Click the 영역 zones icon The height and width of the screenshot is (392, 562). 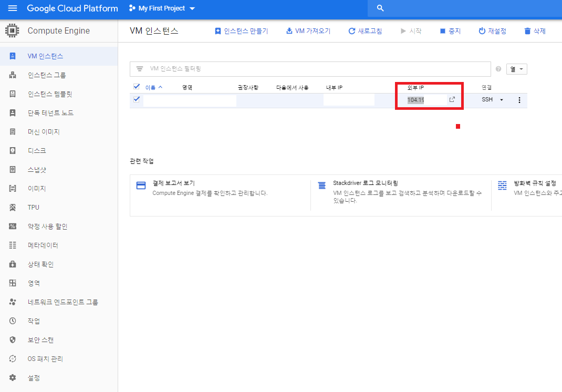point(13,283)
